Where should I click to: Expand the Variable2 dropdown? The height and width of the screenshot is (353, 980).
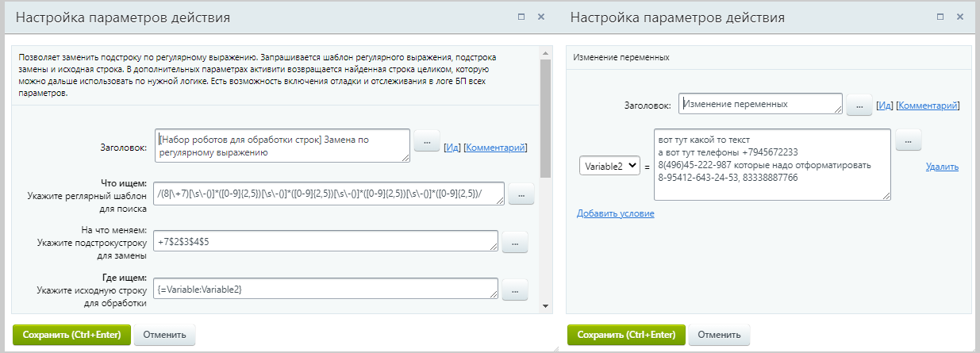[609, 166]
